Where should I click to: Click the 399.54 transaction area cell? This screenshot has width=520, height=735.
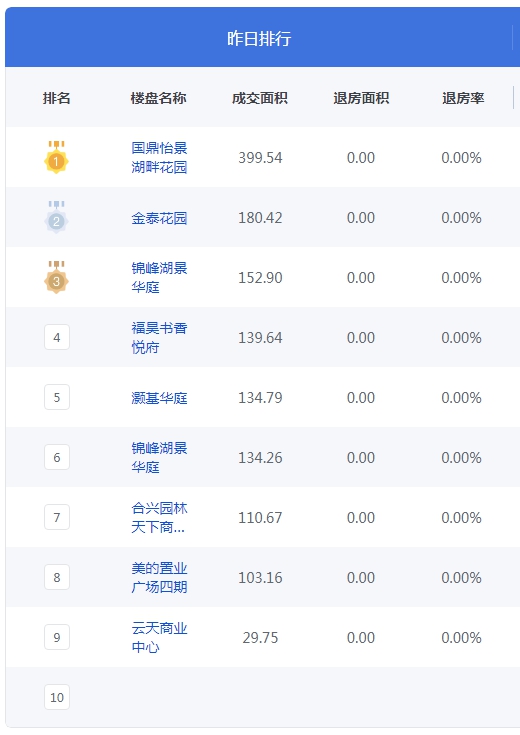coord(260,158)
